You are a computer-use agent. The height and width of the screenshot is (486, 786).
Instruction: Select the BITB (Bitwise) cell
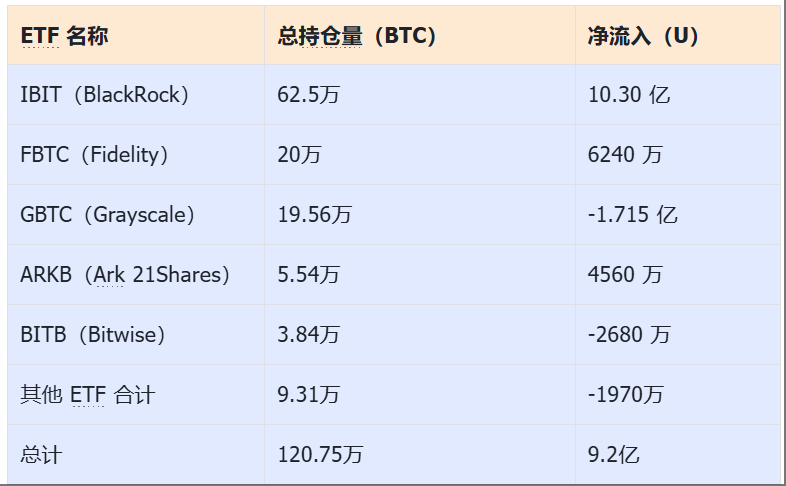(x=136, y=335)
